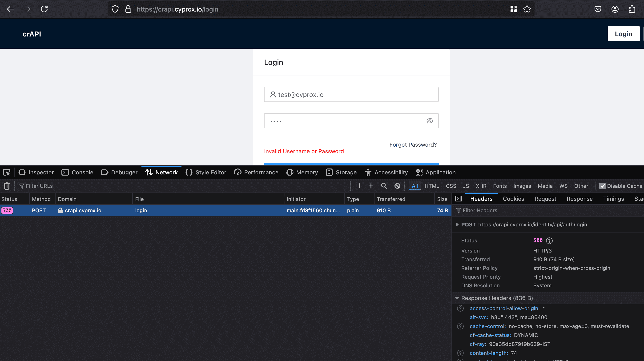Pause network recording
The image size is (644, 361).
[358, 186]
